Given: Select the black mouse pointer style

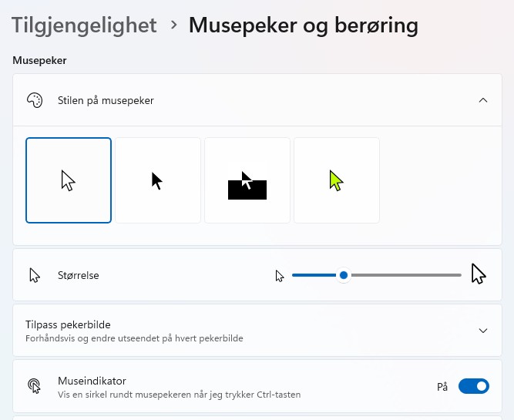Looking at the screenshot, I should (158, 180).
